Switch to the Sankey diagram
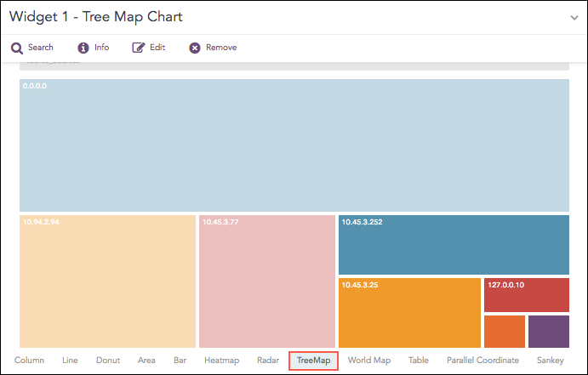 (550, 361)
